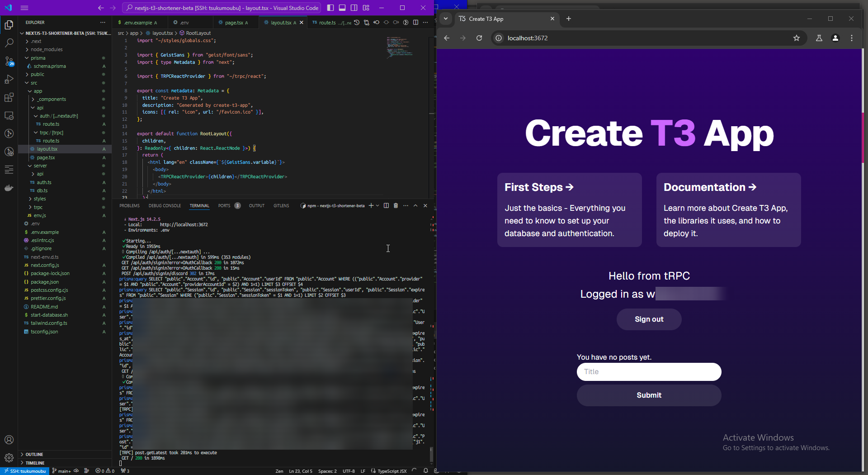Open Chrome tab search dropdown
The image size is (868, 475).
click(x=446, y=19)
